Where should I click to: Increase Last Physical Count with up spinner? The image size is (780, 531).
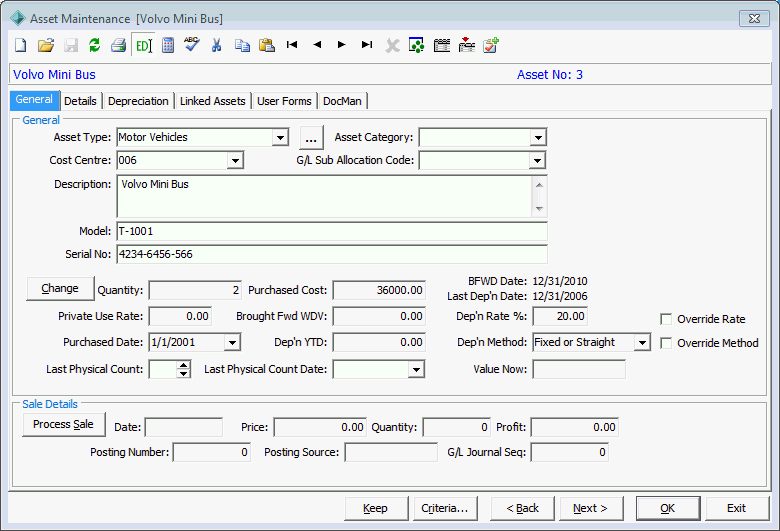point(184,365)
